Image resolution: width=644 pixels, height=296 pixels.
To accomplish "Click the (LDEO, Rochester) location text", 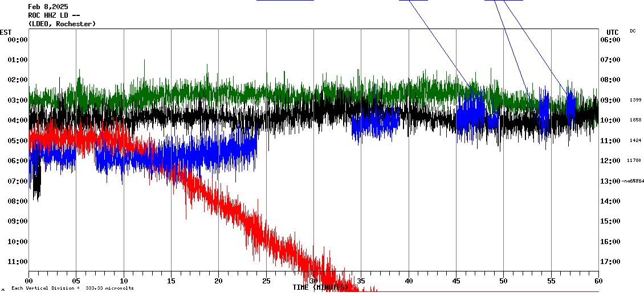I will pyautogui.click(x=62, y=24).
